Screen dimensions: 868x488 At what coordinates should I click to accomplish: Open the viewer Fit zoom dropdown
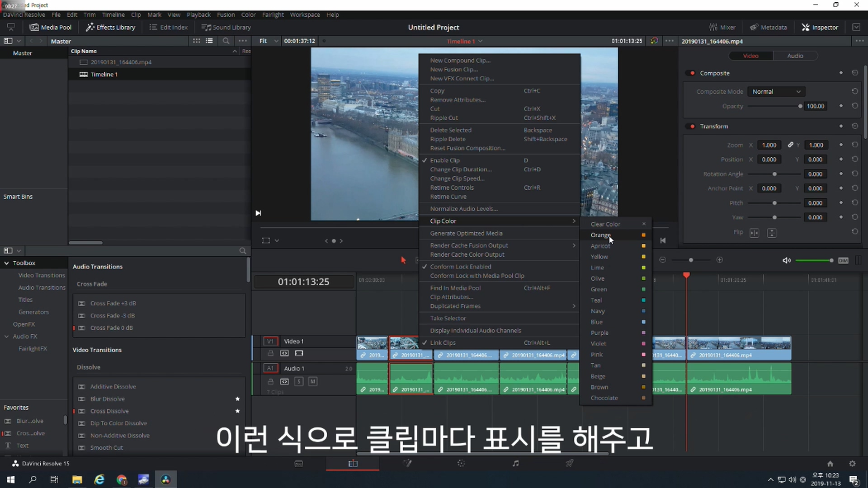click(x=269, y=41)
